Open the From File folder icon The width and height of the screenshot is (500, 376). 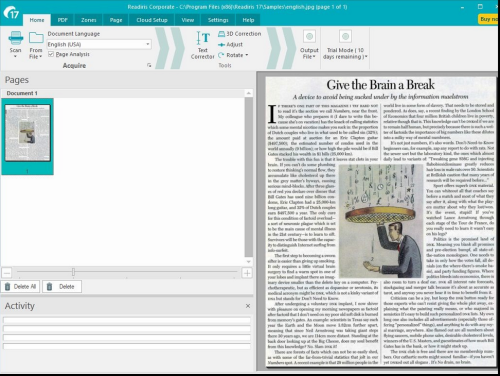(36, 38)
